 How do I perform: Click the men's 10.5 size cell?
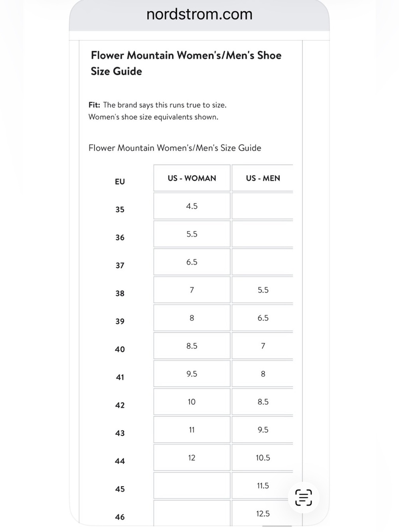click(263, 457)
